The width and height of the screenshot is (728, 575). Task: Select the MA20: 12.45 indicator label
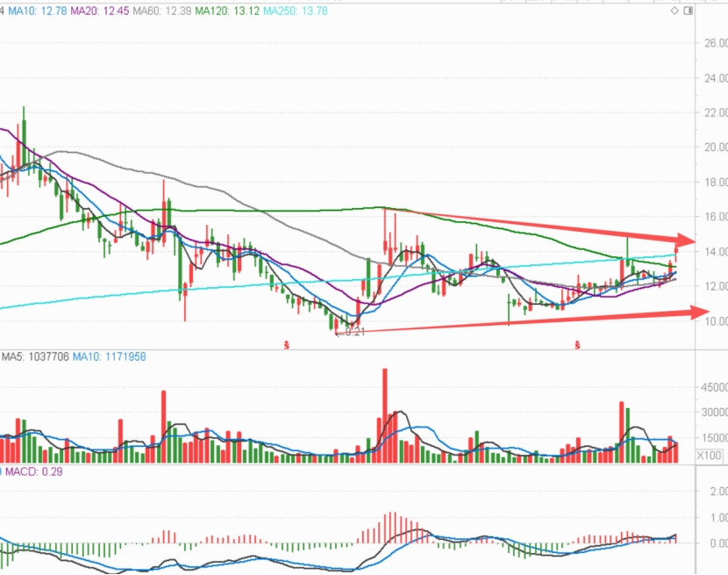[99, 11]
